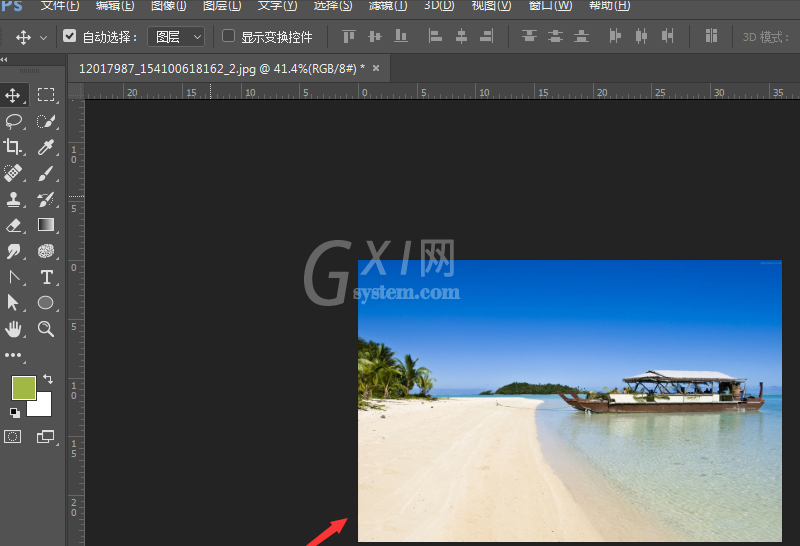
Task: Enable the 显示变换控件 checkbox
Action: coord(229,36)
